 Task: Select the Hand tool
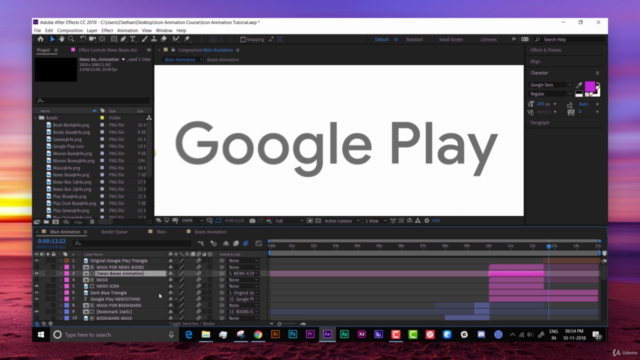coord(62,39)
